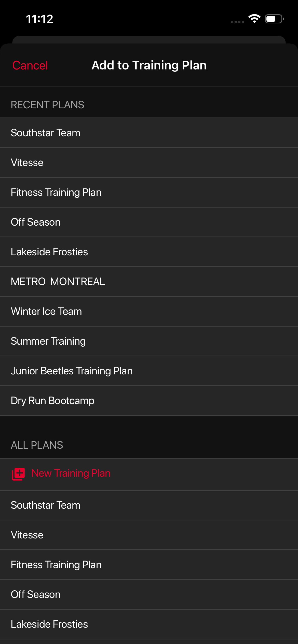Select Lakeside Frosties recent plan

point(49,252)
